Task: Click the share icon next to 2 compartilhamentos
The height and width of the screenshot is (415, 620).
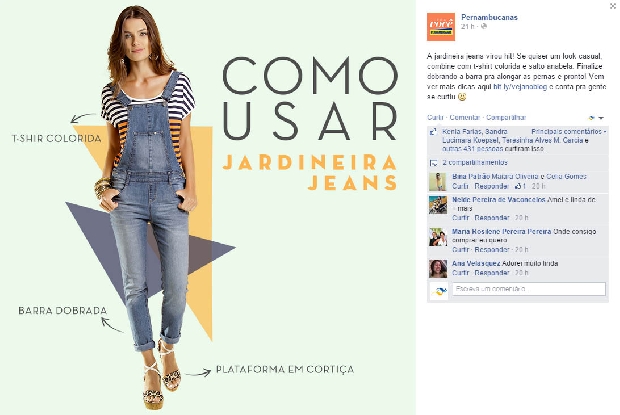Action: (433, 163)
